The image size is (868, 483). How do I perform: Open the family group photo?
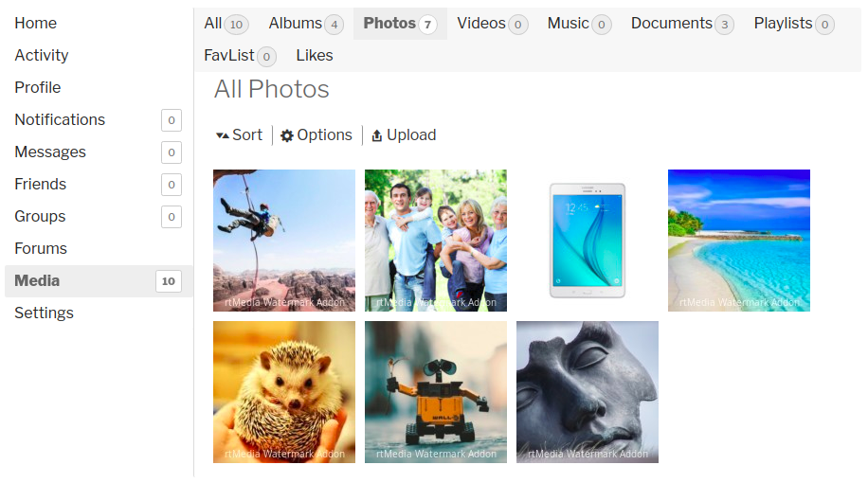click(436, 241)
